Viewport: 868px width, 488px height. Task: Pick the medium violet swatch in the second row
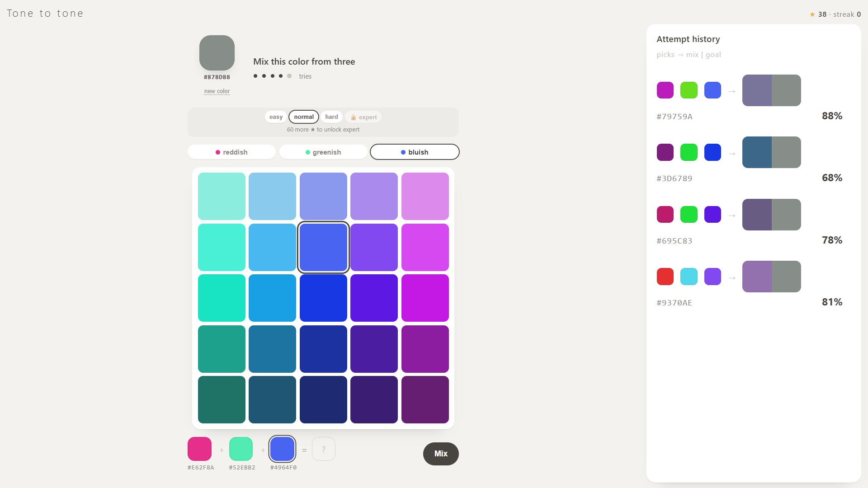pyautogui.click(x=374, y=247)
